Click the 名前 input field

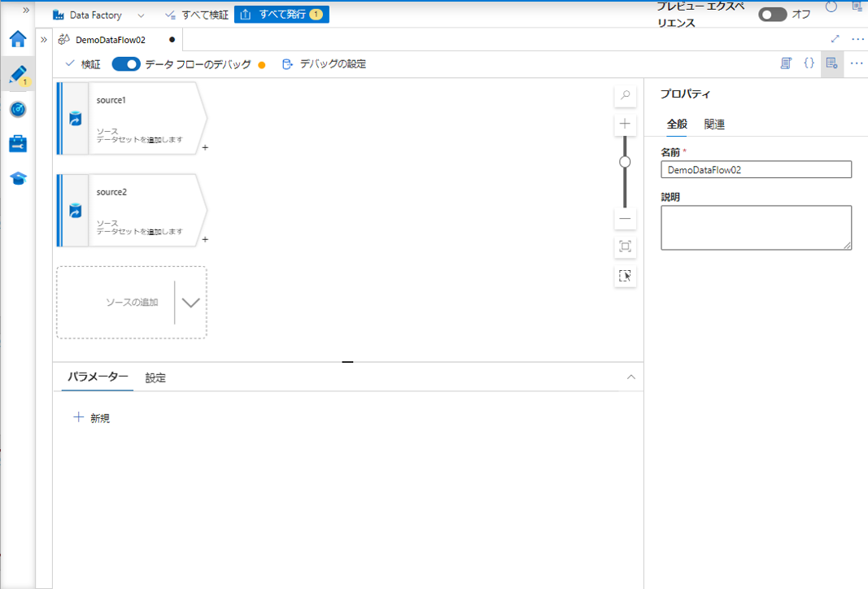pos(757,169)
